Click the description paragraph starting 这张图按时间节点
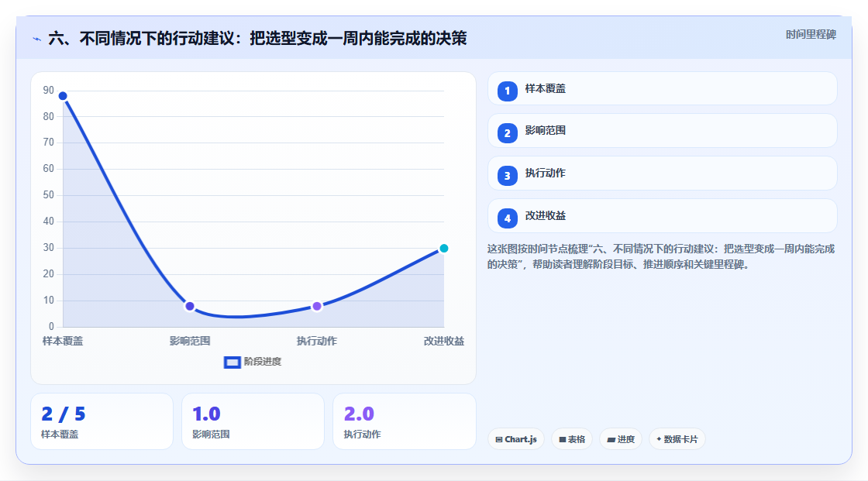 pos(661,257)
